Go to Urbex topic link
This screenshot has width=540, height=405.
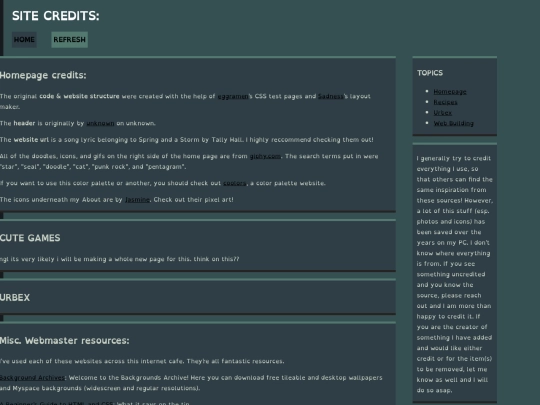(x=443, y=113)
